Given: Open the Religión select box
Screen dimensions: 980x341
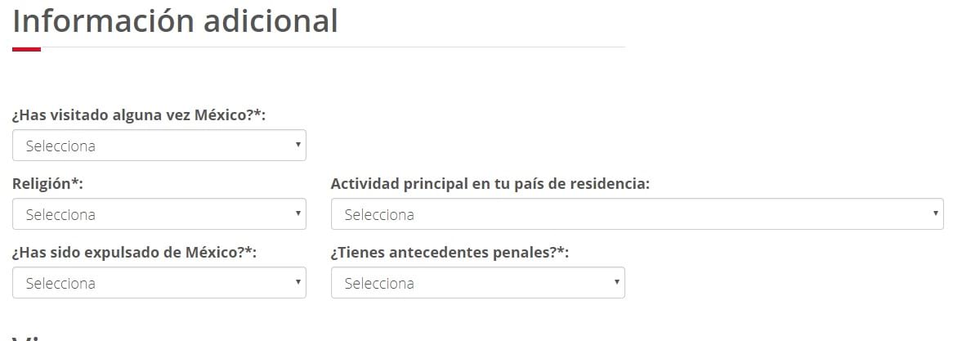Looking at the screenshot, I should (159, 215).
